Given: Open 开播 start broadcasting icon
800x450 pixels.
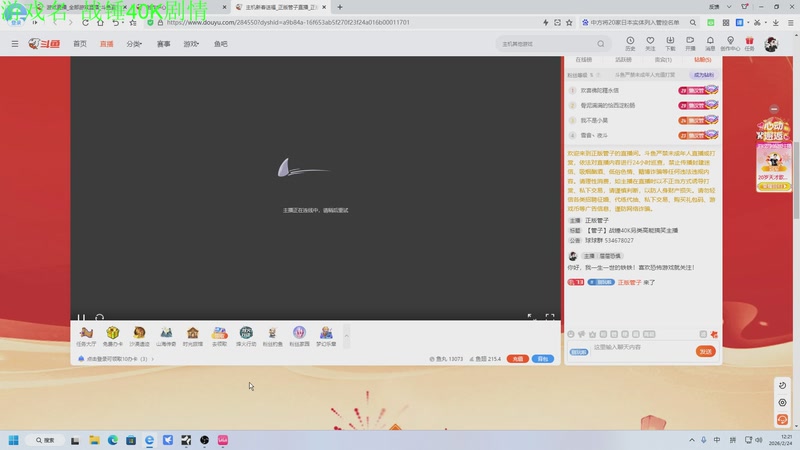Looking at the screenshot, I should (690, 43).
